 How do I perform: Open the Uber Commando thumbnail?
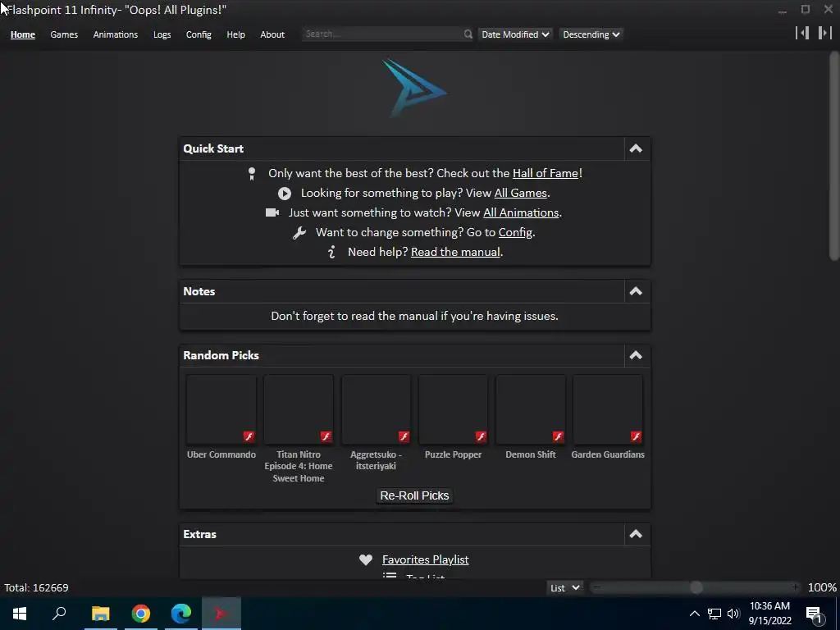[x=221, y=410]
